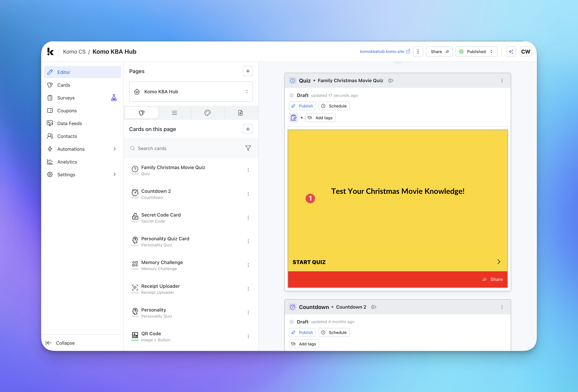This screenshot has width=578, height=392.
Task: Open Analytics in the sidebar
Action: [x=67, y=162]
